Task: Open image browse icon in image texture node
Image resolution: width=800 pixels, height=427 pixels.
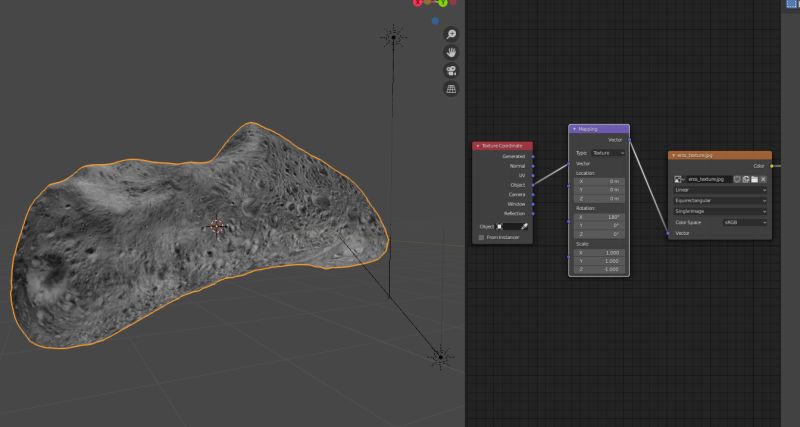Action: pos(679,179)
